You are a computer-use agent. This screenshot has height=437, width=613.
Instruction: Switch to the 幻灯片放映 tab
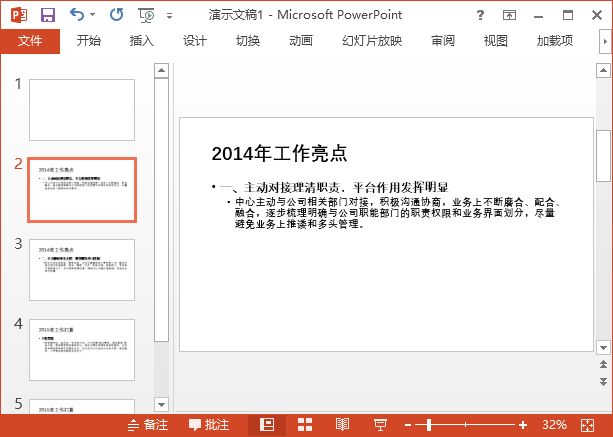372,41
